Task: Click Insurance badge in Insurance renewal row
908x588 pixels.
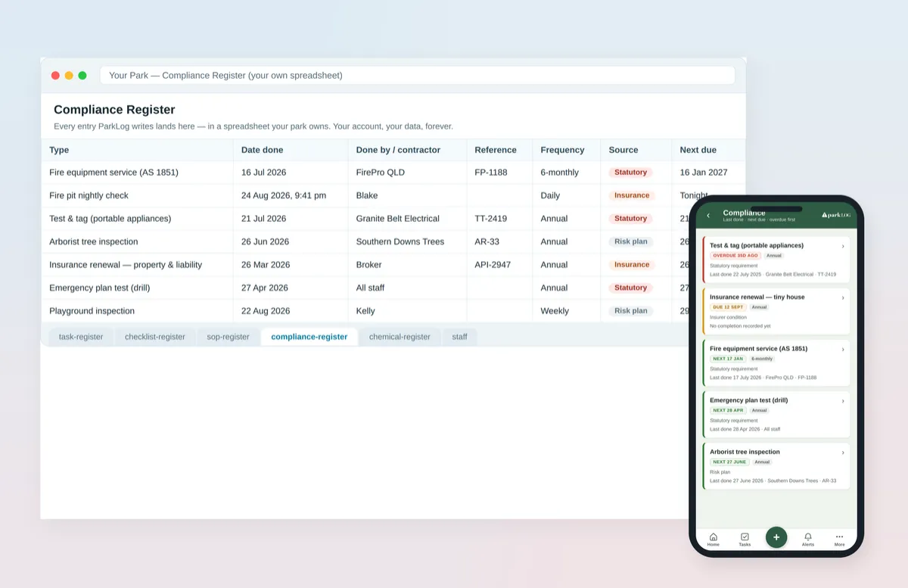Action: click(632, 265)
